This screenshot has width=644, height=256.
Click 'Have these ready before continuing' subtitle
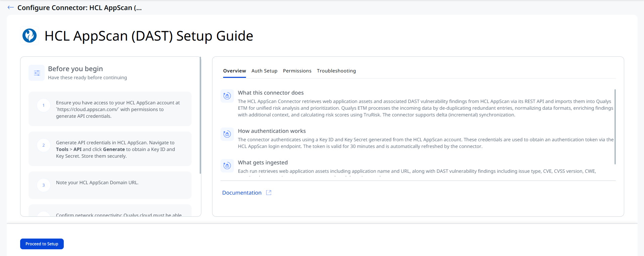pos(88,78)
